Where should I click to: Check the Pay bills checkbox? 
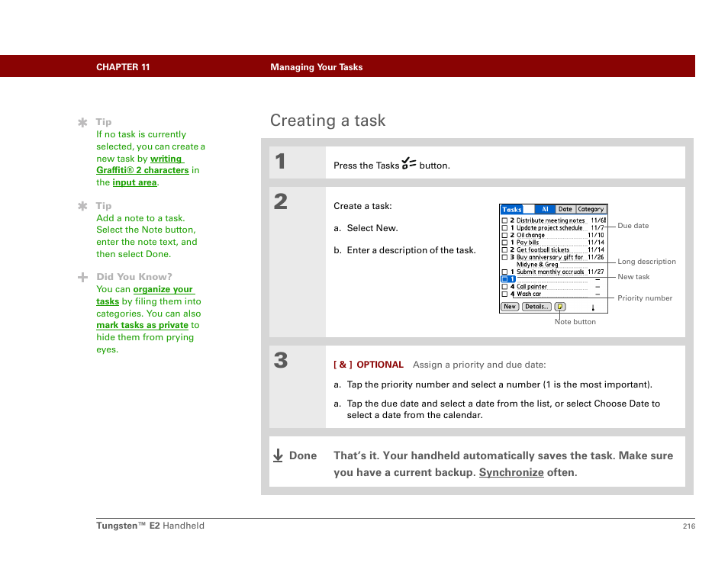click(504, 243)
